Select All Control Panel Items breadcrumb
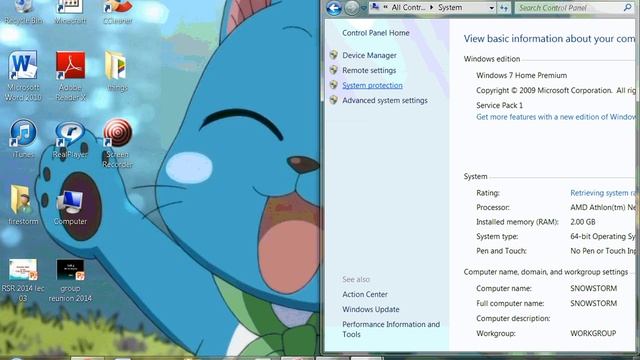Screen dimensions: 640x360 [408, 7]
